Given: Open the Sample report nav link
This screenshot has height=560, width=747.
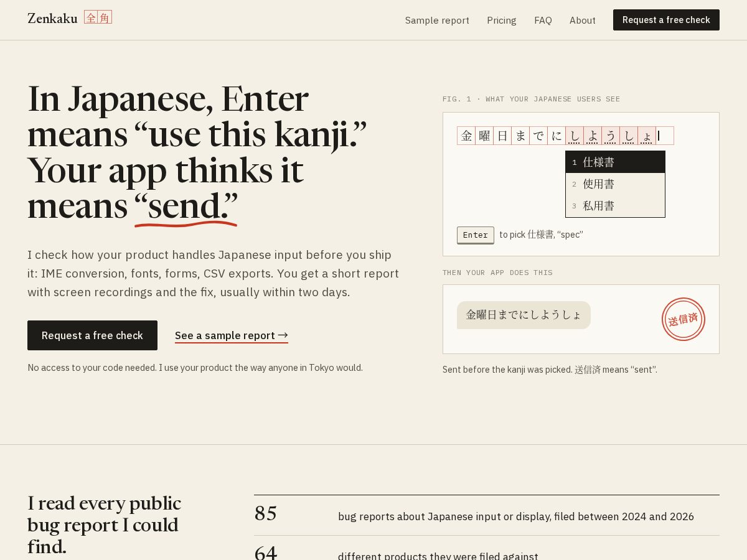Looking at the screenshot, I should pyautogui.click(x=437, y=21).
